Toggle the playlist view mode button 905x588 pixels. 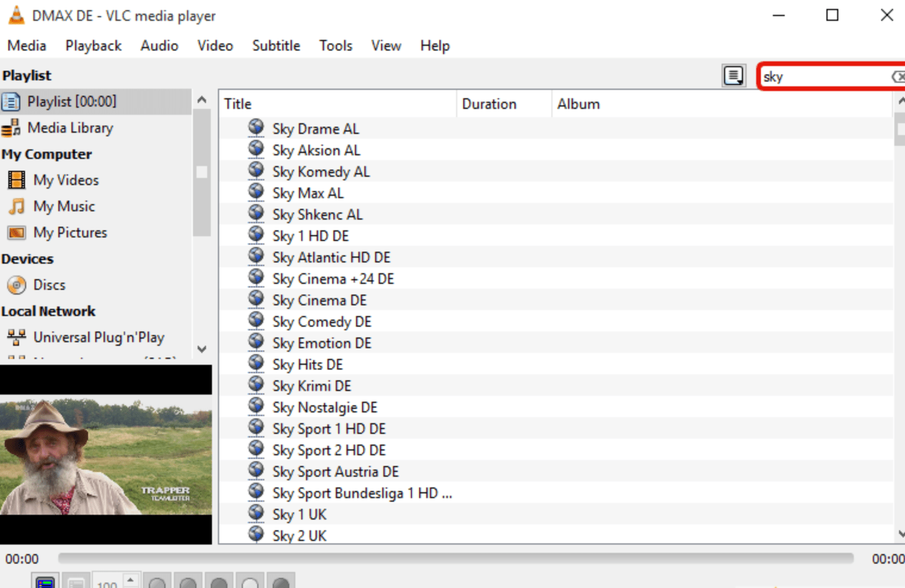pos(734,76)
